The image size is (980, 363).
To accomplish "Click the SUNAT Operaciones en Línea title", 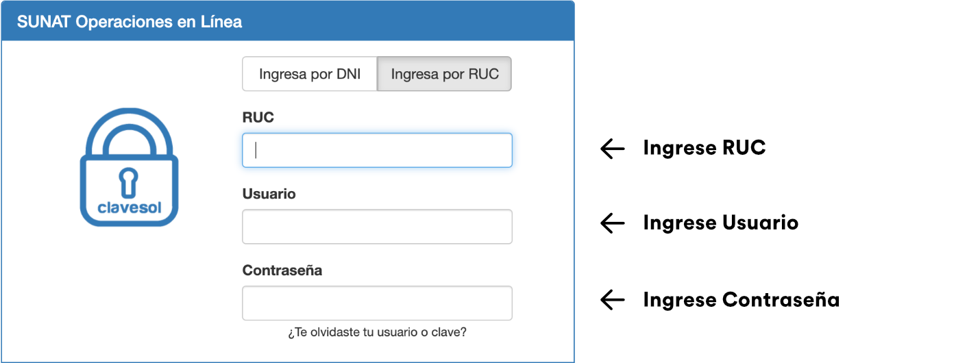I will coord(130,22).
